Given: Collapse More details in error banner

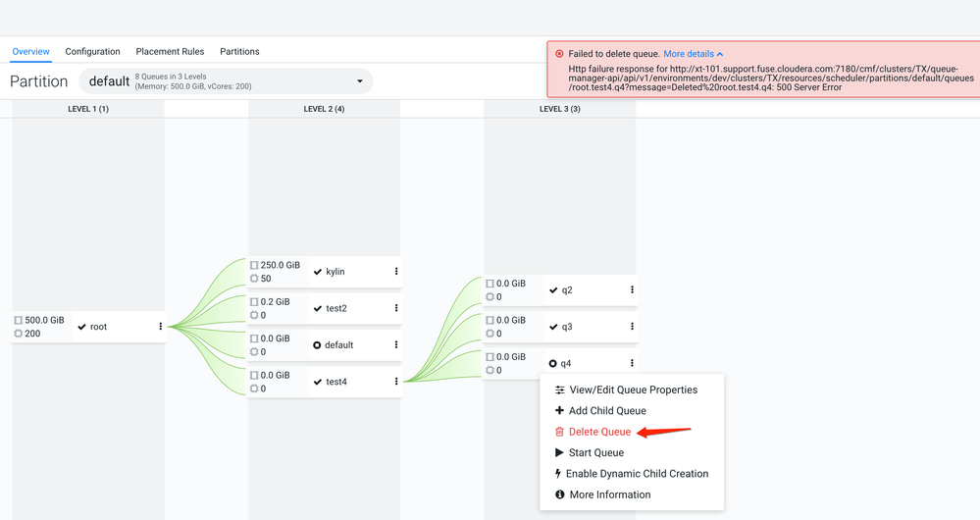Looking at the screenshot, I should [694, 54].
